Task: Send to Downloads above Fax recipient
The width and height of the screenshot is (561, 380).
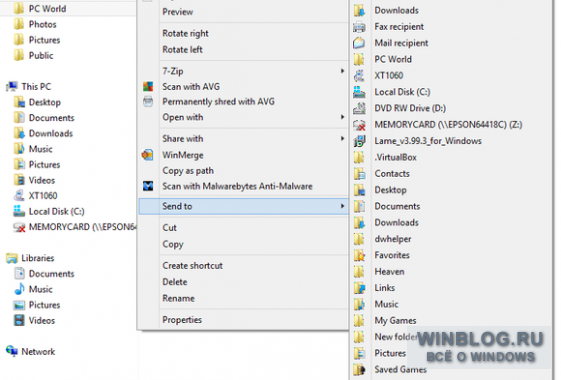Action: pos(396,10)
